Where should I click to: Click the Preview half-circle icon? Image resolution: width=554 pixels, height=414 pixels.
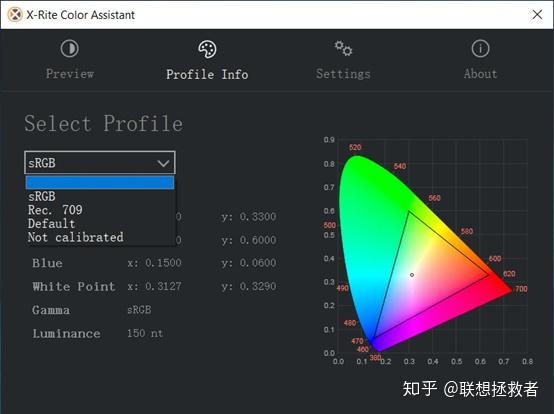coord(69,48)
